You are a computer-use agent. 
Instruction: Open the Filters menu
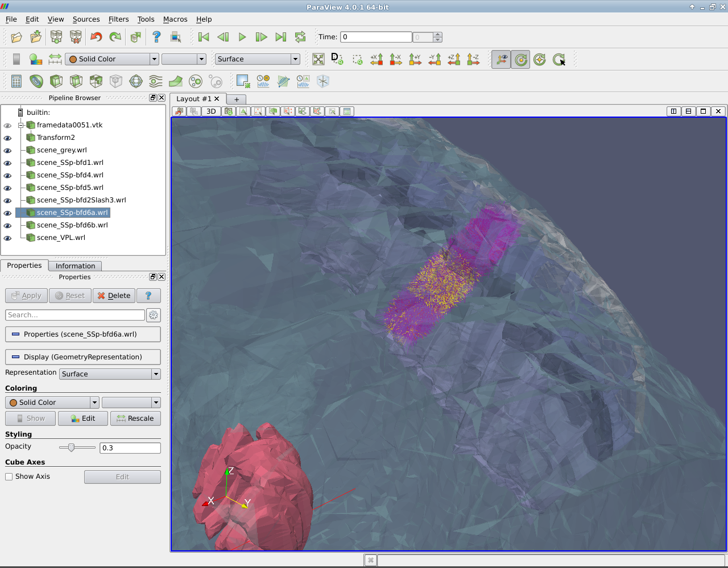[118, 19]
